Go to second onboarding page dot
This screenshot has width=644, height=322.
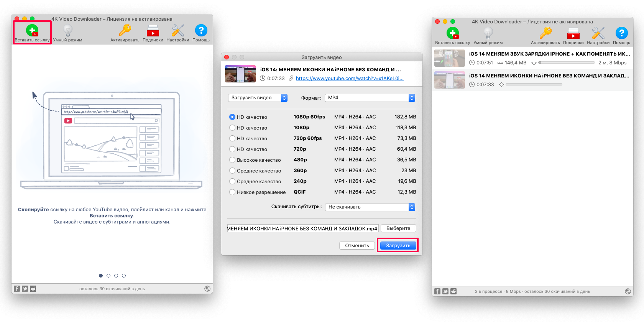pyautogui.click(x=108, y=276)
